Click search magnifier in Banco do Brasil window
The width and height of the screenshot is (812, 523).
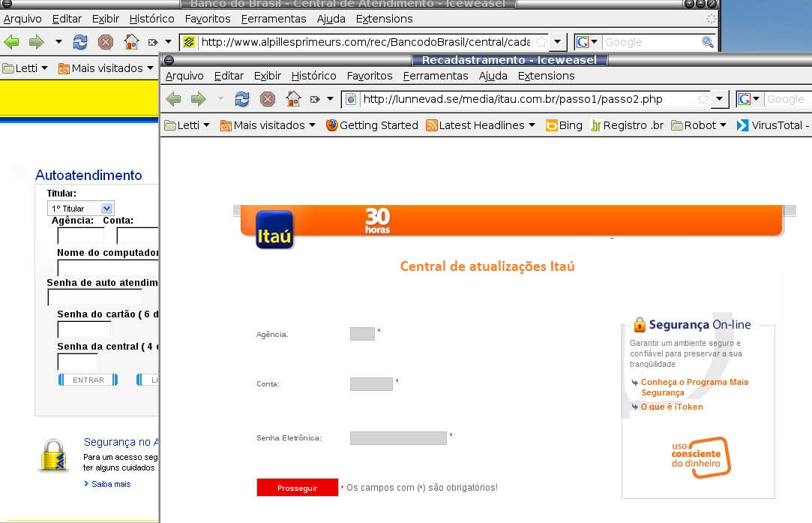pos(707,42)
